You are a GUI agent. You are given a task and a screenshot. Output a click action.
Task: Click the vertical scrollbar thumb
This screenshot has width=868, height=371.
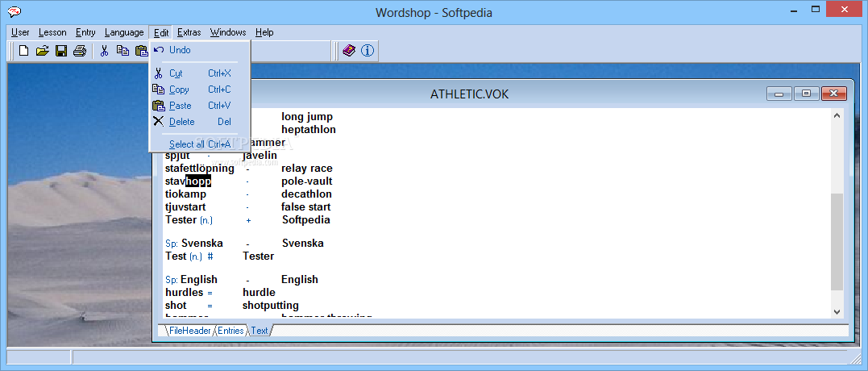click(837, 242)
